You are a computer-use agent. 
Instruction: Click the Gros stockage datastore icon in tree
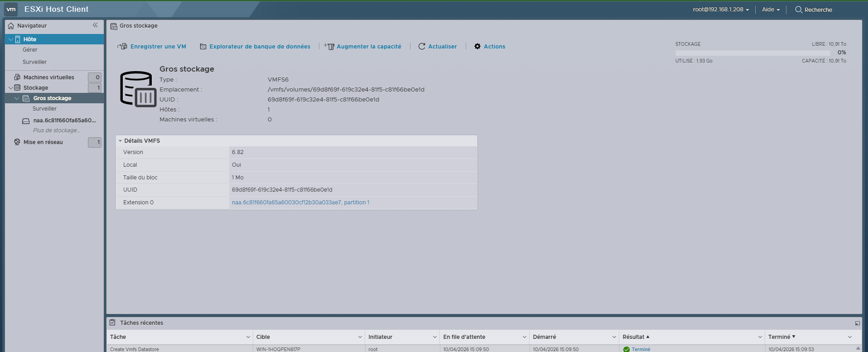(26, 98)
